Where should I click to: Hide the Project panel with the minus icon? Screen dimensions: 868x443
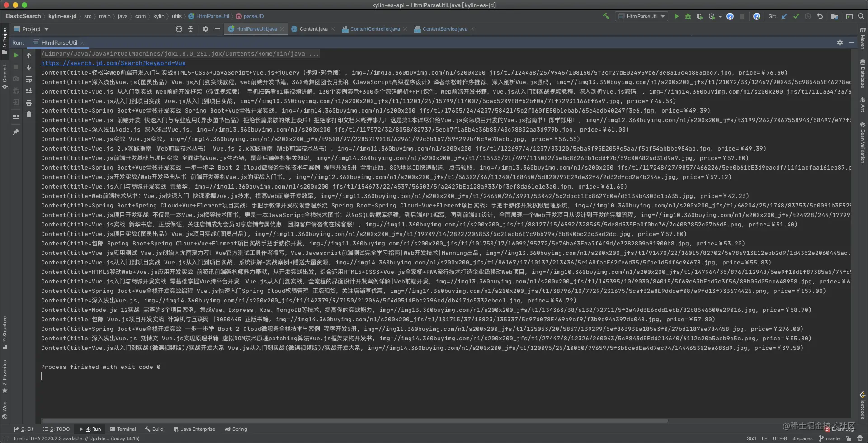[x=217, y=29]
